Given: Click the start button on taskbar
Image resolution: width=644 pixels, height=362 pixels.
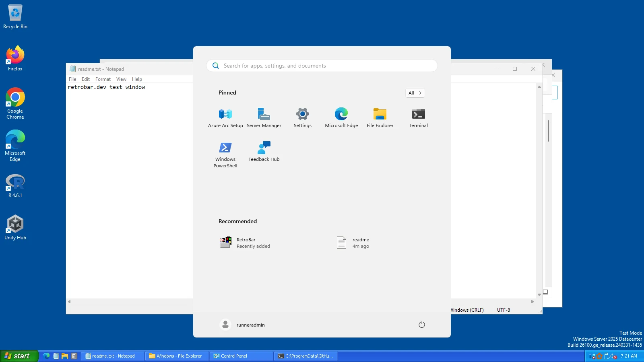Looking at the screenshot, I should (x=19, y=356).
